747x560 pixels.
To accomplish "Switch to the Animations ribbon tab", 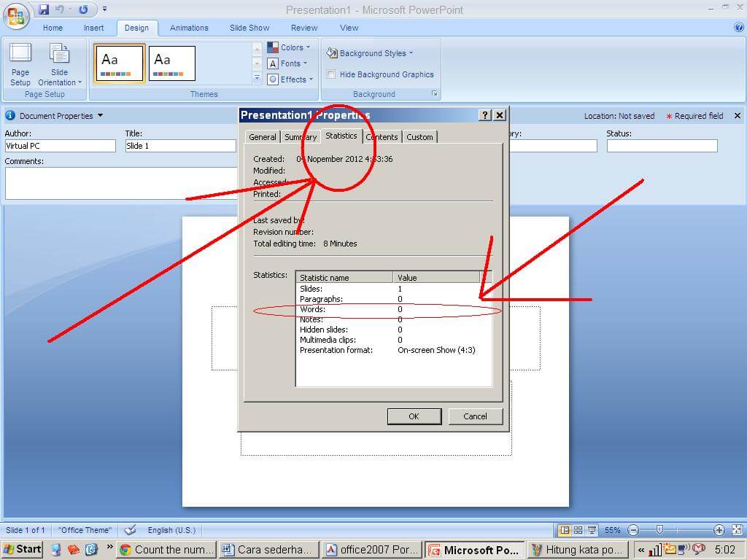I will tap(189, 28).
